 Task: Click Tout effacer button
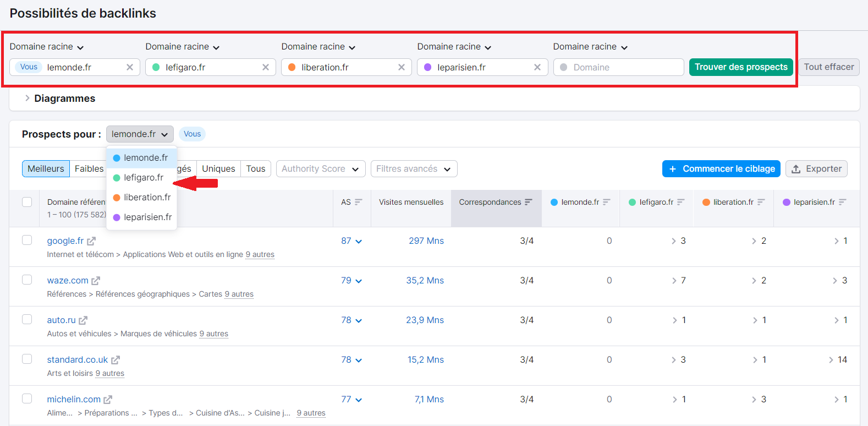click(x=829, y=67)
